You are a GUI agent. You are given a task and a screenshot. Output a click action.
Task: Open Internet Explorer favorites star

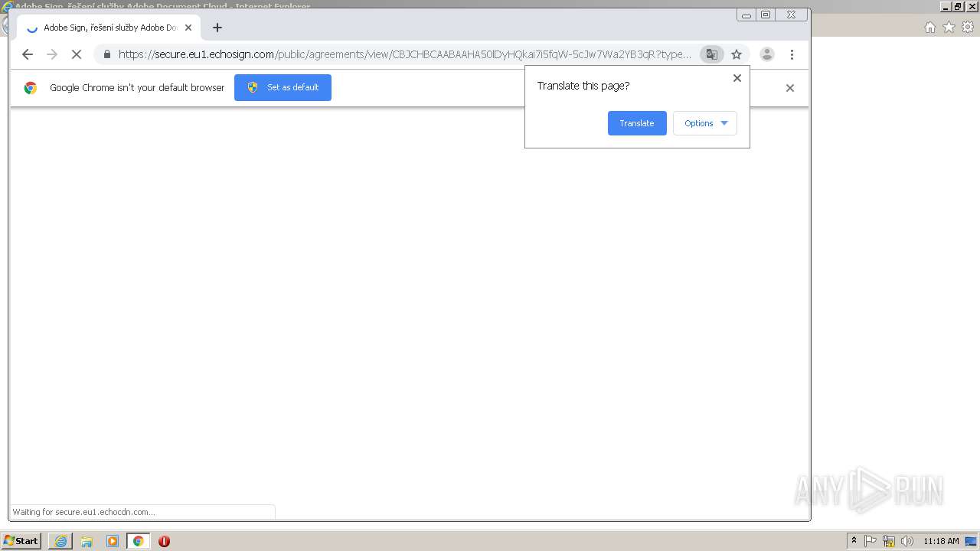(949, 28)
